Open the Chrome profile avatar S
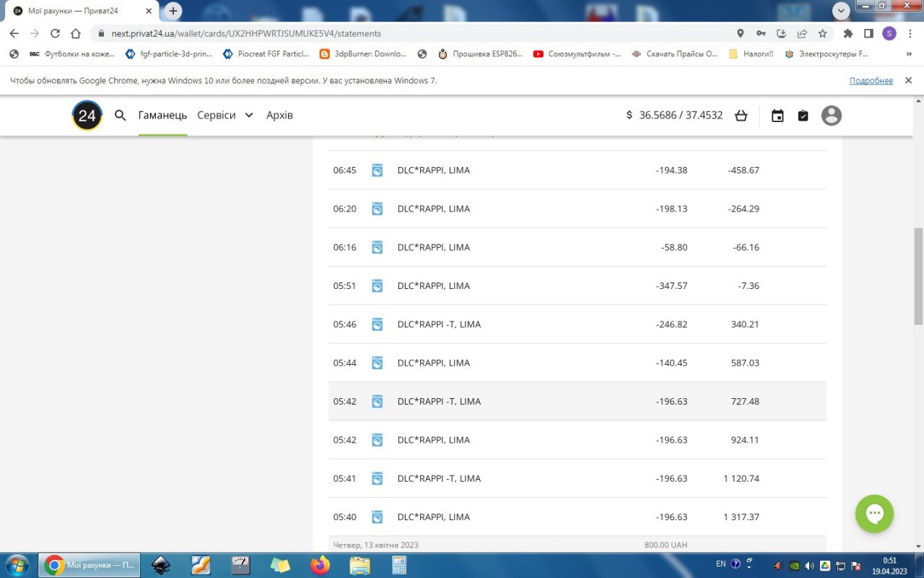 889,33
